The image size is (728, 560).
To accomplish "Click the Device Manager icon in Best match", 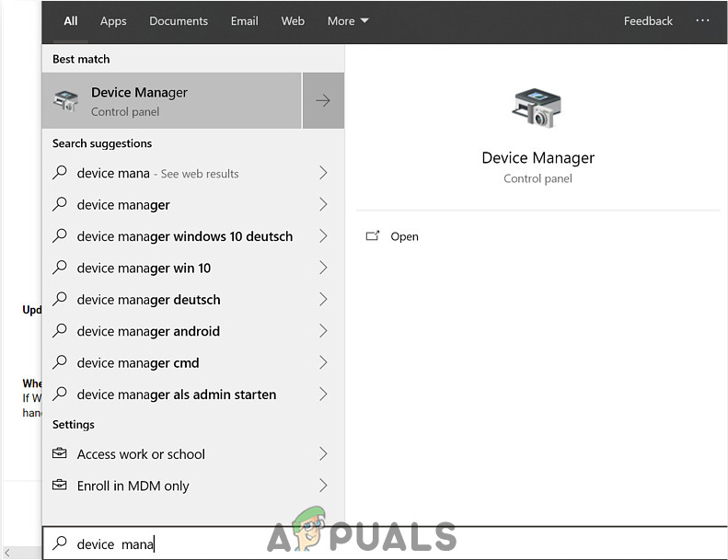I will point(65,100).
